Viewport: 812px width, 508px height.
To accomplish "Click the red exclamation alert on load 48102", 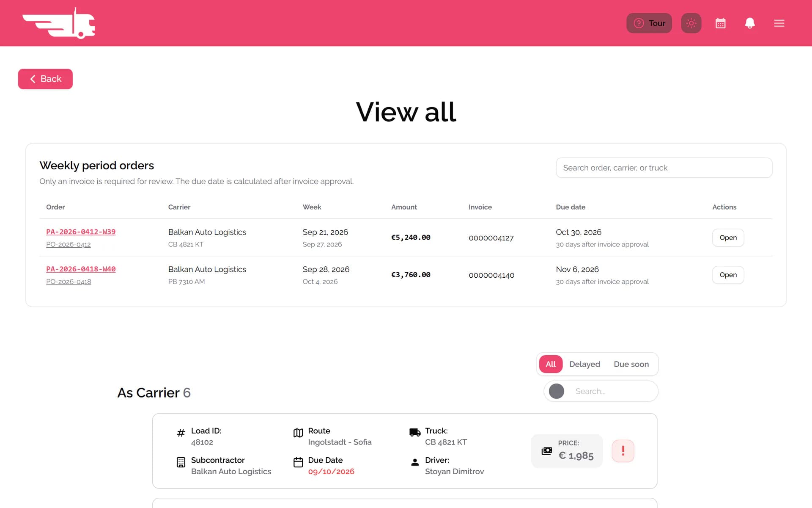I will point(623,451).
